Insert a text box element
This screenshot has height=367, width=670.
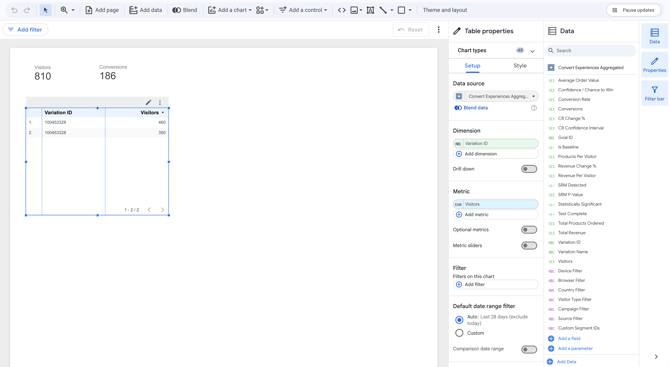[x=370, y=10]
